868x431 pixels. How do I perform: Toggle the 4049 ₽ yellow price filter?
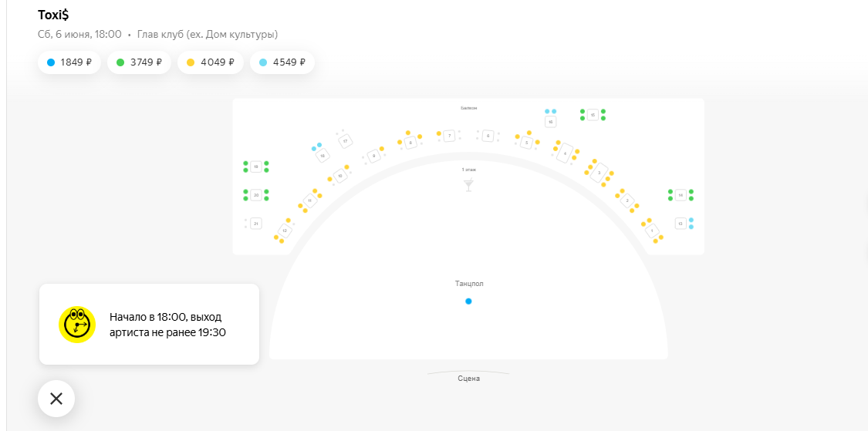click(x=210, y=62)
